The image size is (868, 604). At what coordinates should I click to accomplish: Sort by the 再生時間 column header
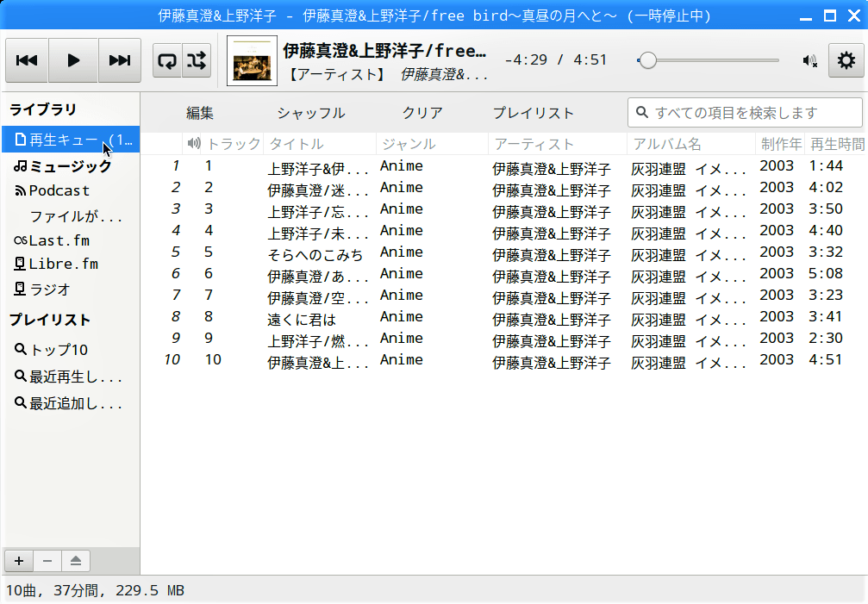coord(836,144)
